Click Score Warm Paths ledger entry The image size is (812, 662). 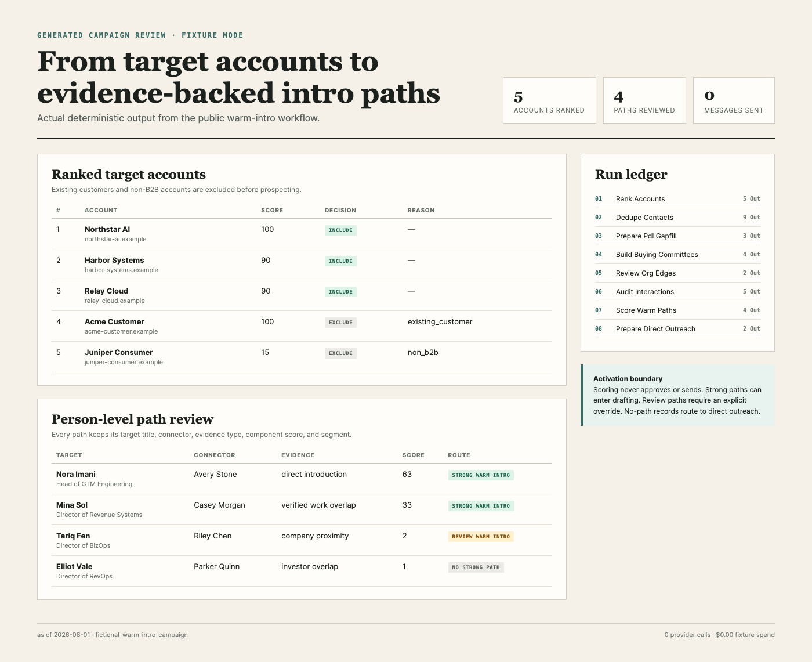point(677,310)
